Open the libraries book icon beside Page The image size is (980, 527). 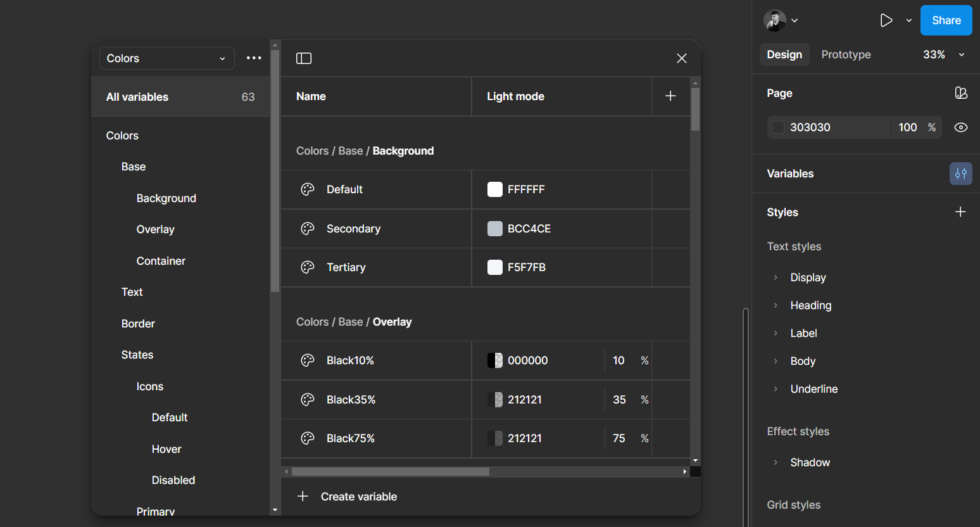960,93
